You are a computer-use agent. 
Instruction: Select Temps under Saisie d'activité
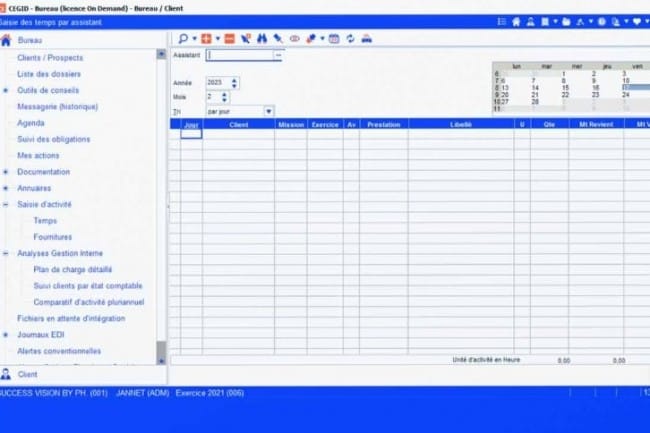(45, 221)
